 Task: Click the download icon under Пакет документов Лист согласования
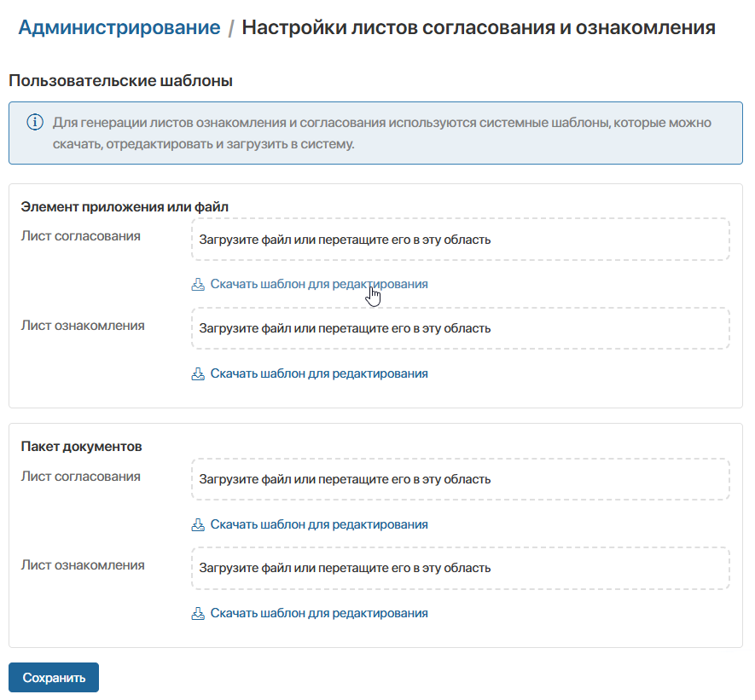pos(198,524)
